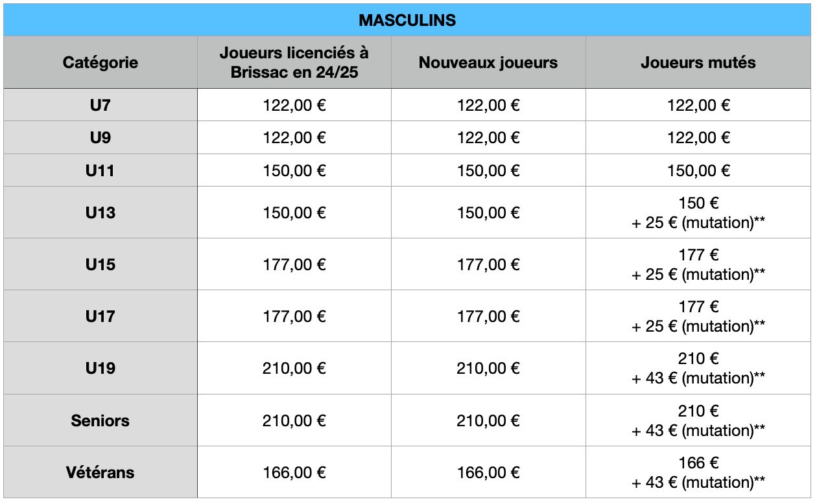817x504 pixels.
Task: Click the U11 category row label
Action: tap(101, 170)
